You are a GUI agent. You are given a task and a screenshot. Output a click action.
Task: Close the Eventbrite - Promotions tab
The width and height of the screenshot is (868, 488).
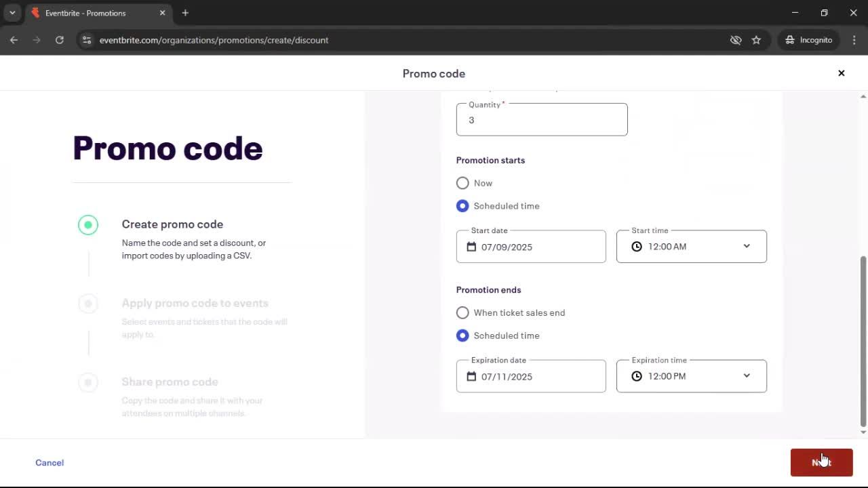pyautogui.click(x=162, y=13)
